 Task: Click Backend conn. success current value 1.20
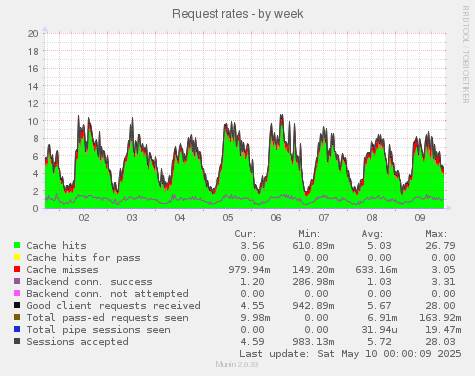click(x=252, y=282)
